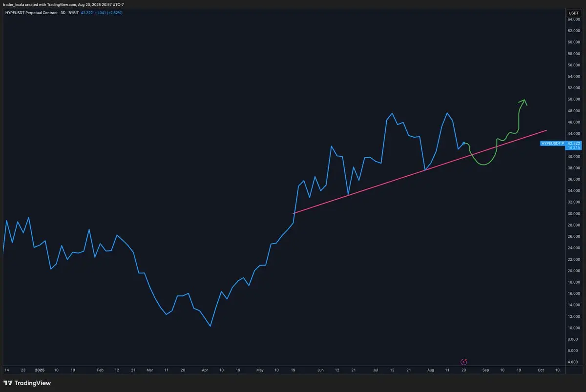Click the Sep label on time axis
586x392 pixels.
tap(485, 371)
